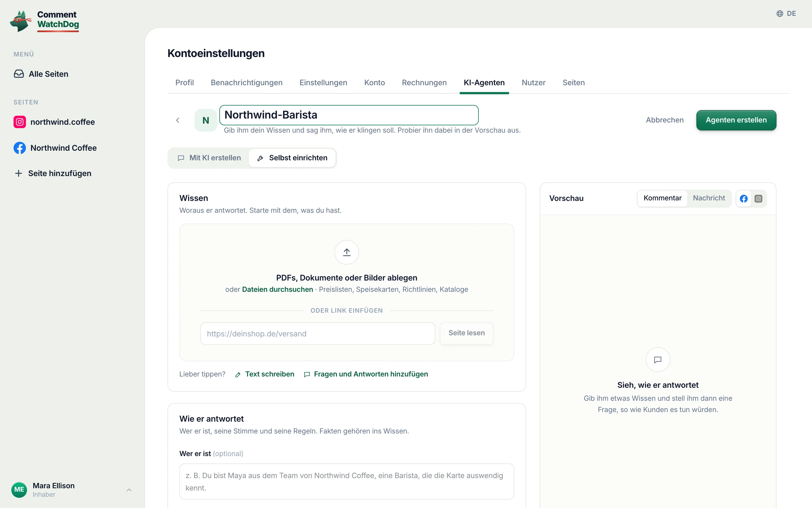Edit the Northwind-Barista name field

pyautogui.click(x=349, y=115)
